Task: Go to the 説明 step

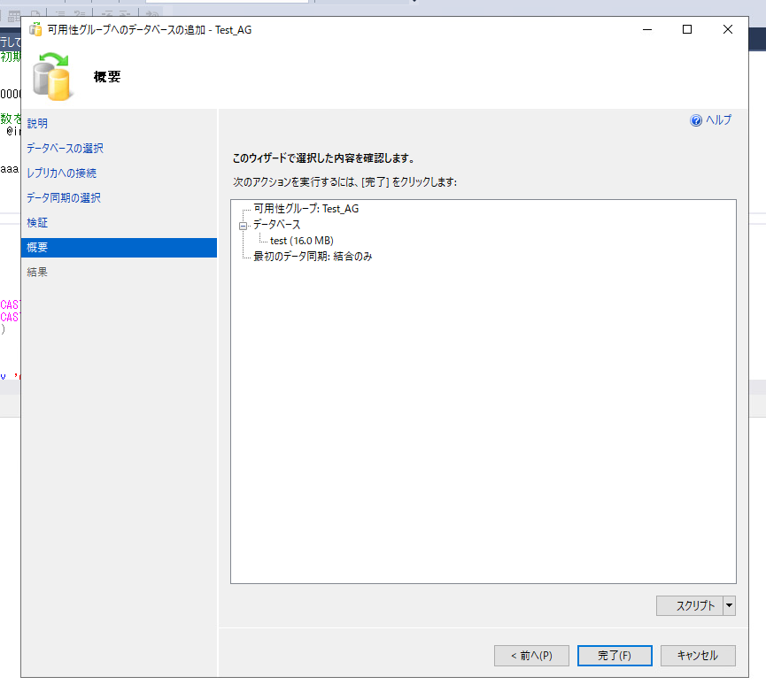Action: [x=37, y=123]
